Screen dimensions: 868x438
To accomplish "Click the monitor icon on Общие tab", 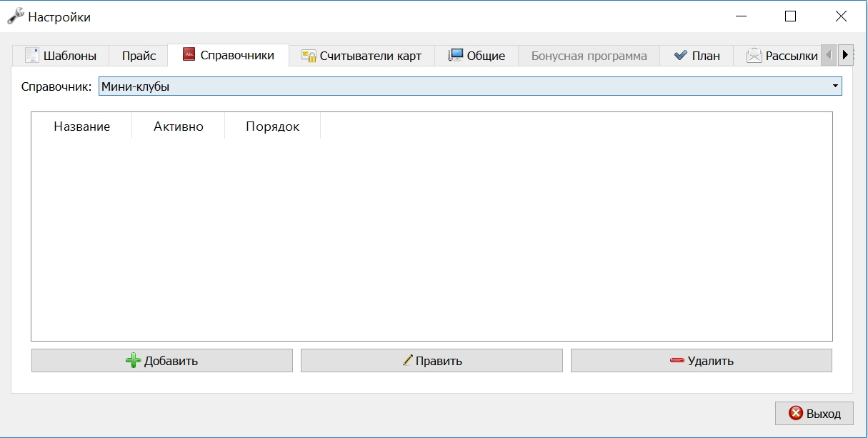I will tap(456, 55).
